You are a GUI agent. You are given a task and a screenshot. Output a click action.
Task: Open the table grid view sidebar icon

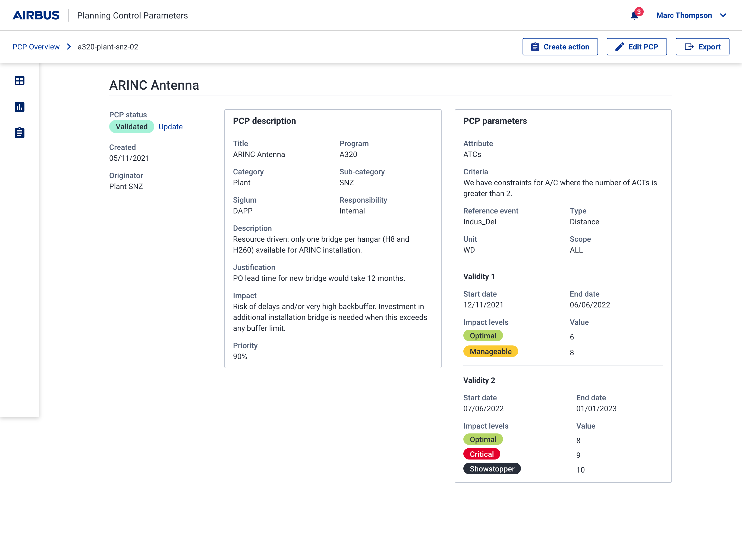tap(20, 80)
